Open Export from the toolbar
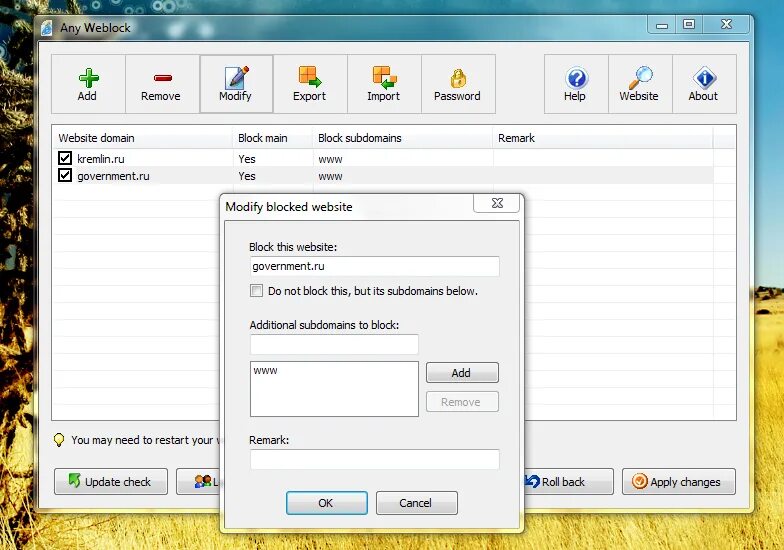 click(310, 84)
